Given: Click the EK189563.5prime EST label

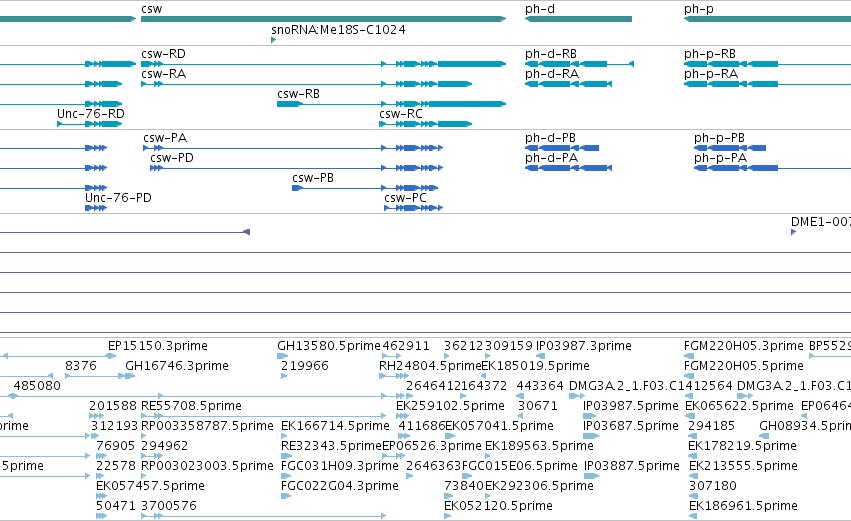Looking at the screenshot, I should [x=539, y=447].
